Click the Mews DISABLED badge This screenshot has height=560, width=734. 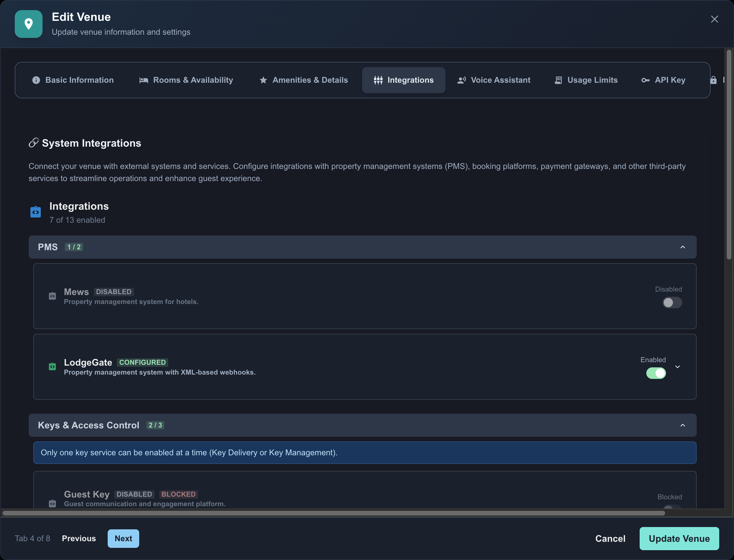click(114, 292)
